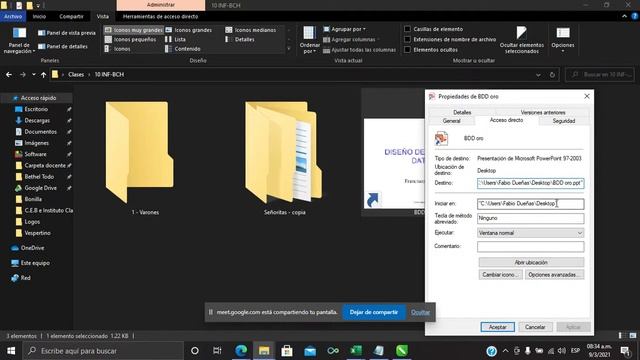The image size is (640, 360).
Task: Open the Archivo ribbon tab
Action: pos(13,16)
